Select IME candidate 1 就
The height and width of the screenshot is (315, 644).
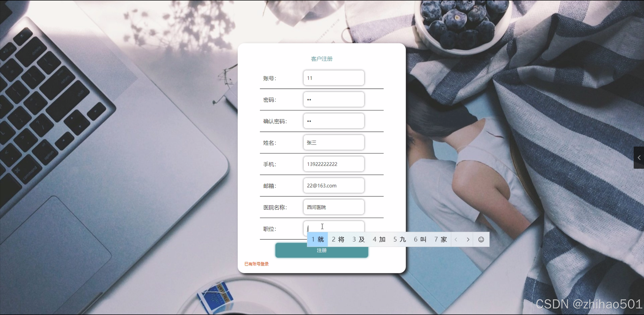point(318,239)
